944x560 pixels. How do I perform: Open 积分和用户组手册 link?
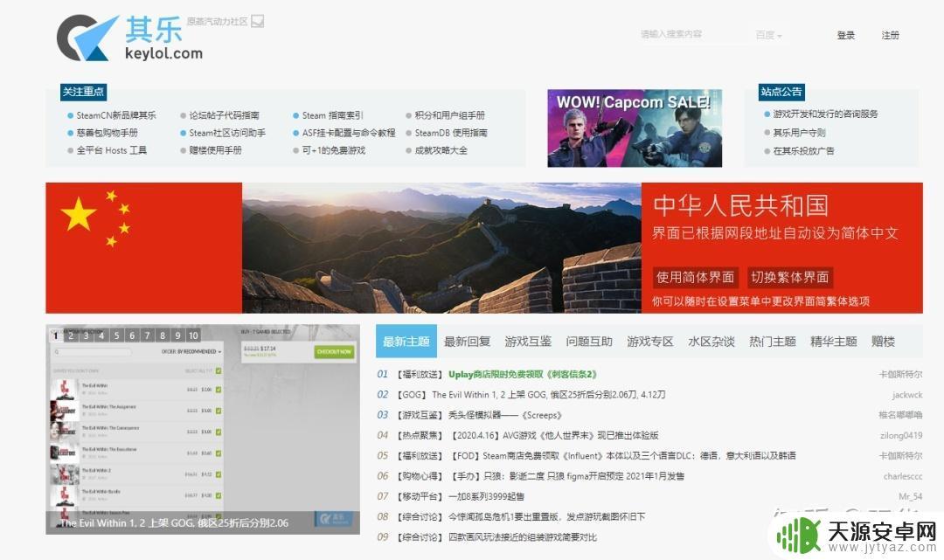[449, 115]
